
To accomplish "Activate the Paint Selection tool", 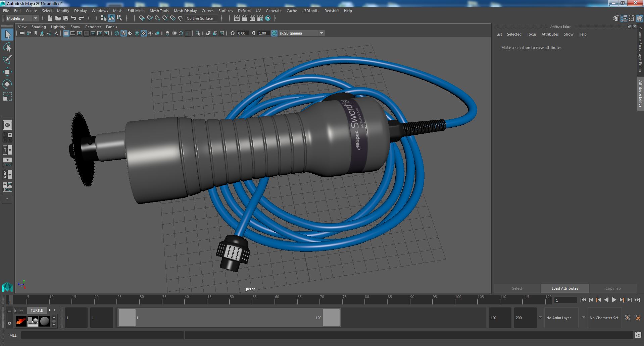I will (7, 59).
